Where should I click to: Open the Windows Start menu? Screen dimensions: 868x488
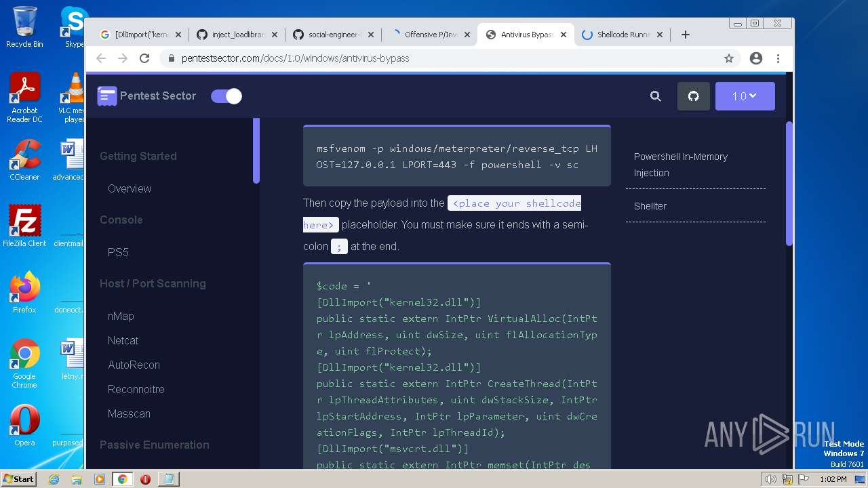pos(19,479)
